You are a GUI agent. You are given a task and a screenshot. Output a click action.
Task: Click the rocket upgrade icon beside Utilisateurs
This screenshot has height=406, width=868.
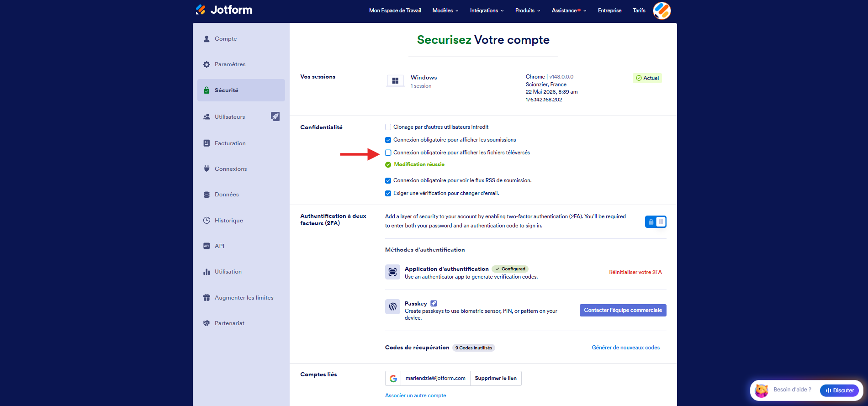coord(275,116)
